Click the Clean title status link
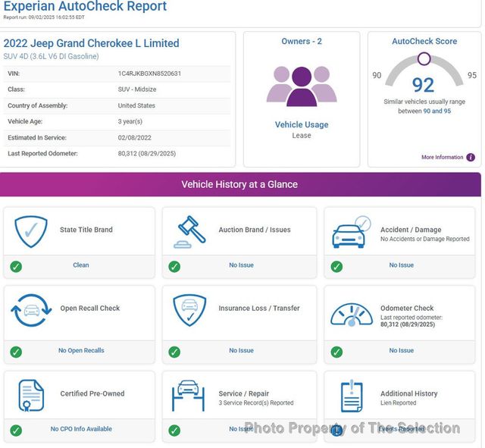This screenshot has width=485, height=448. coord(81,265)
